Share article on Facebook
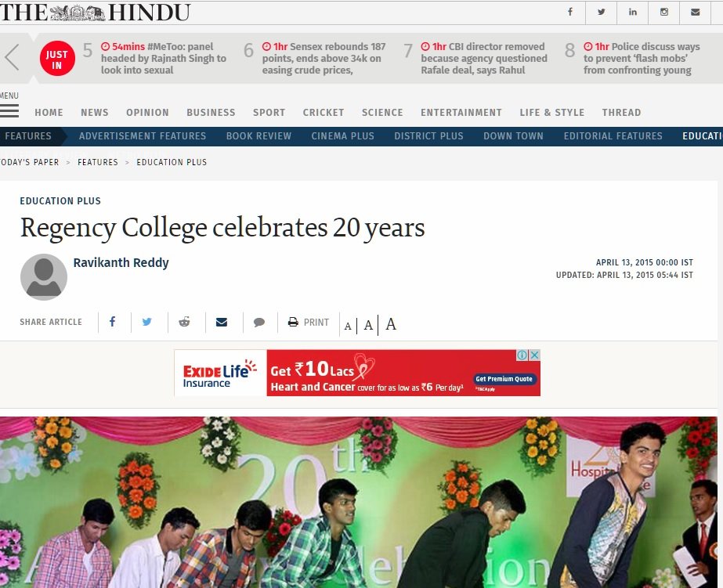This screenshot has height=588, width=723. tap(113, 322)
